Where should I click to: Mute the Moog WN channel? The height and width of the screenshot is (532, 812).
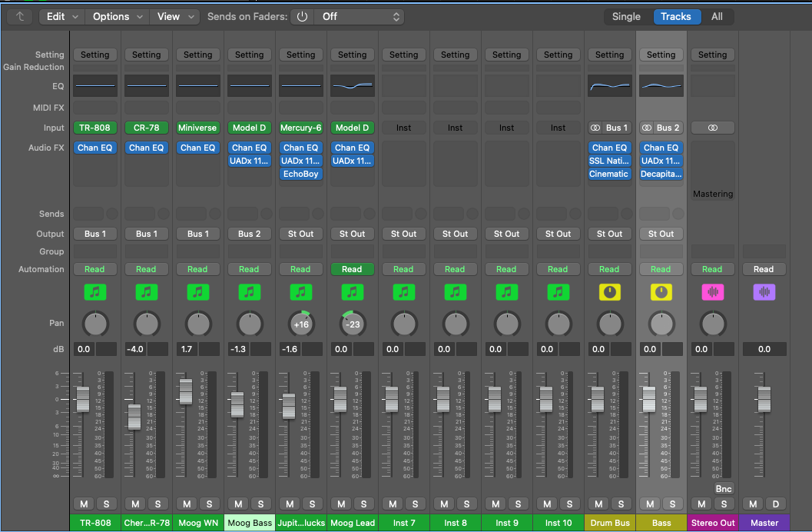(187, 504)
